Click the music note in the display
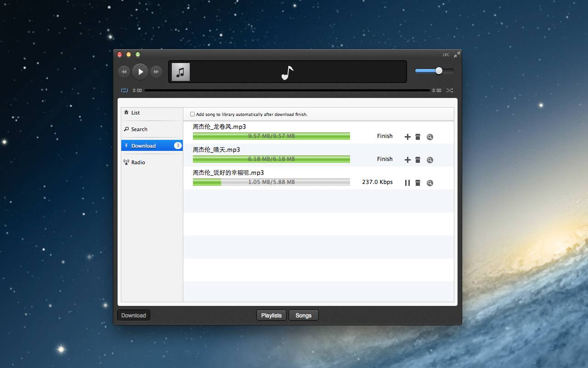The width and height of the screenshot is (588, 368). point(288,73)
